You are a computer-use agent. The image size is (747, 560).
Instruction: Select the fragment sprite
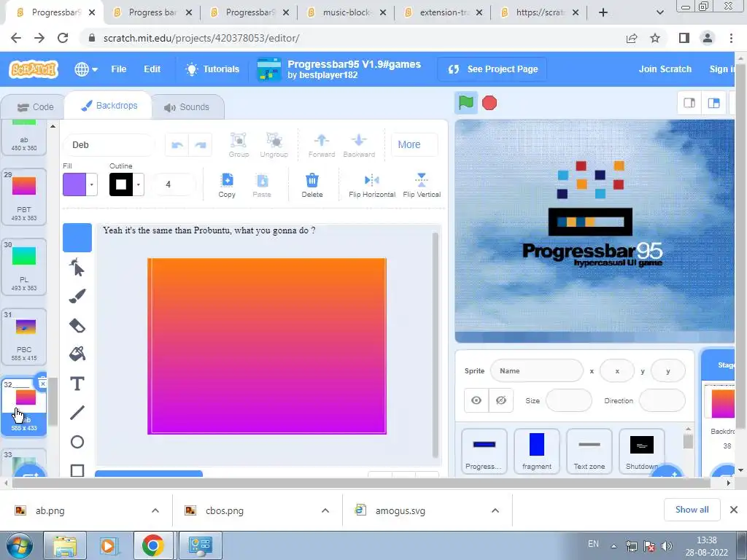pyautogui.click(x=537, y=451)
